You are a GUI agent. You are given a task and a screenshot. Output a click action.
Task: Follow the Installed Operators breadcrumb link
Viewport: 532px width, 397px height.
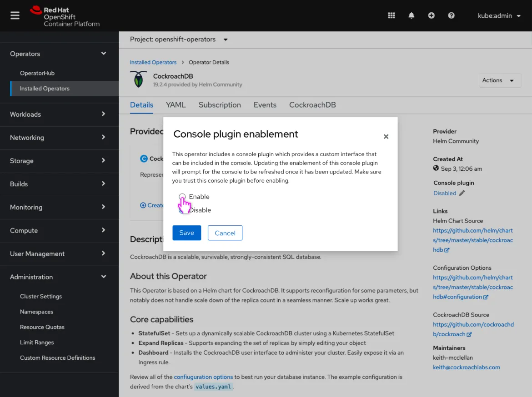click(153, 62)
